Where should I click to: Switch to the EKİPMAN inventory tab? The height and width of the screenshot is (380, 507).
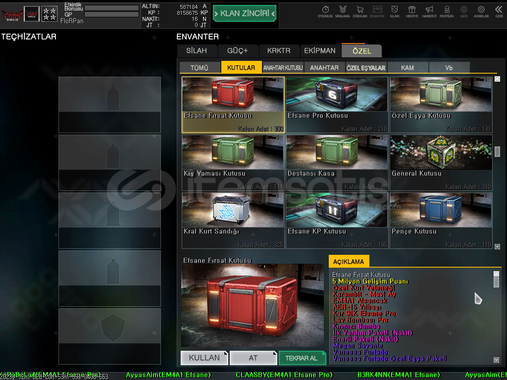320,51
